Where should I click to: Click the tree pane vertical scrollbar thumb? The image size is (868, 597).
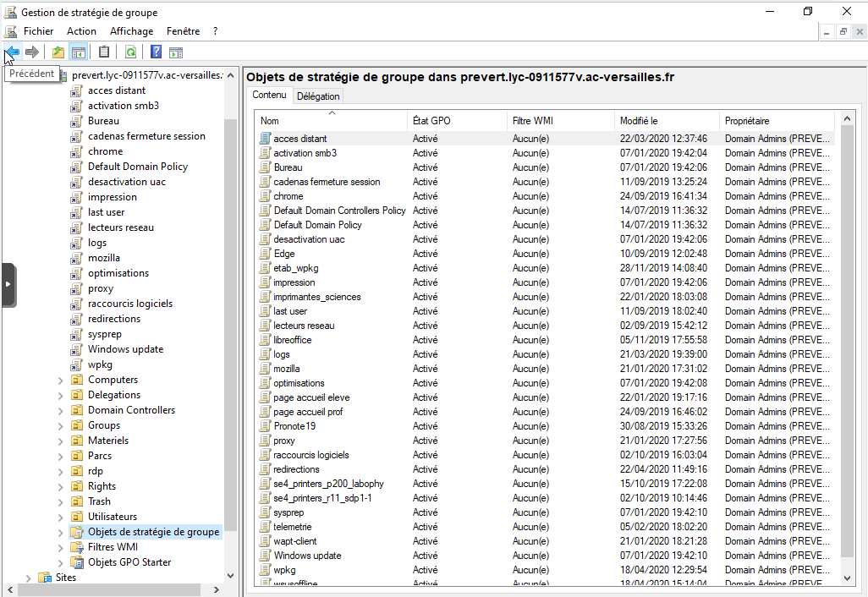tap(230, 325)
